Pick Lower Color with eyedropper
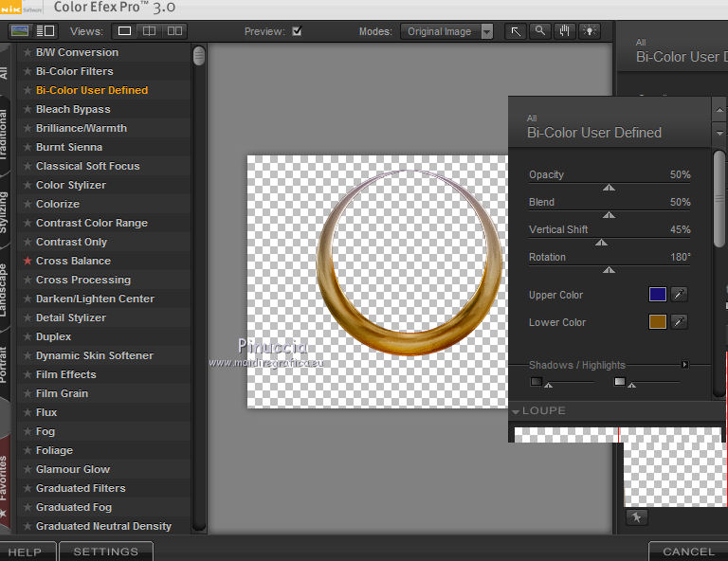728x561 pixels. [x=680, y=322]
